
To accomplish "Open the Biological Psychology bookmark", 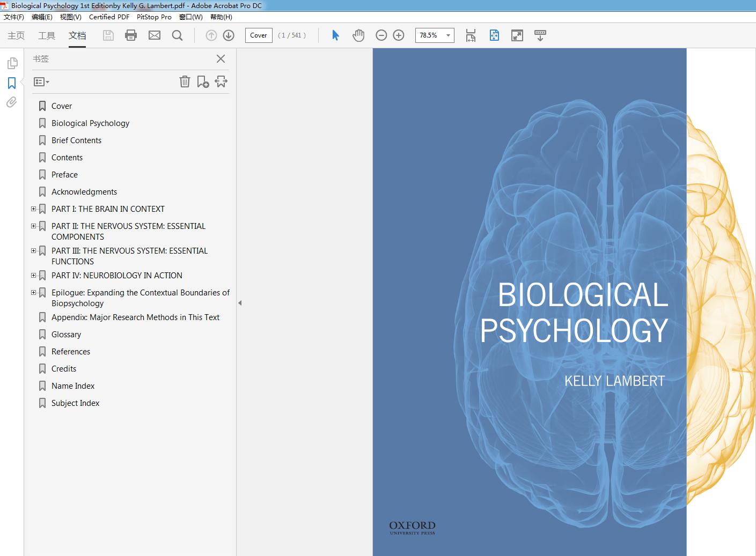I will [x=91, y=123].
